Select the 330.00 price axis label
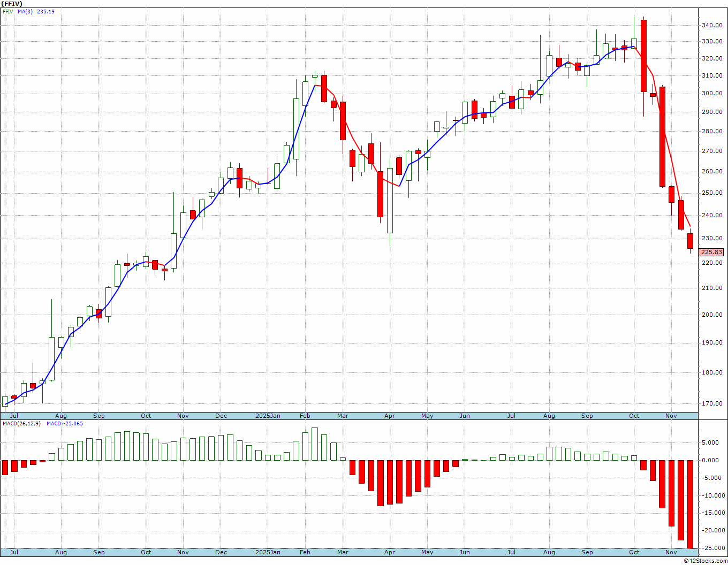Viewport: 728px width, 565px height. coord(711,41)
